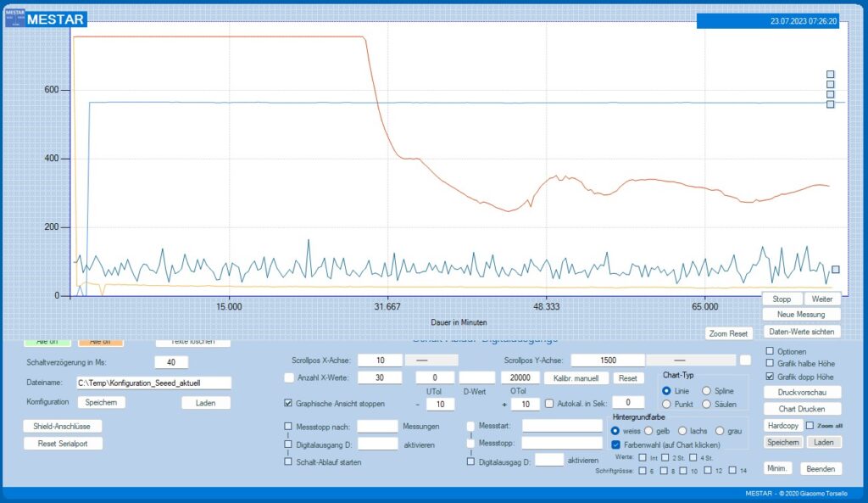
Task: Tick the topmost series checkbox on the chart
Action: pyautogui.click(x=831, y=75)
